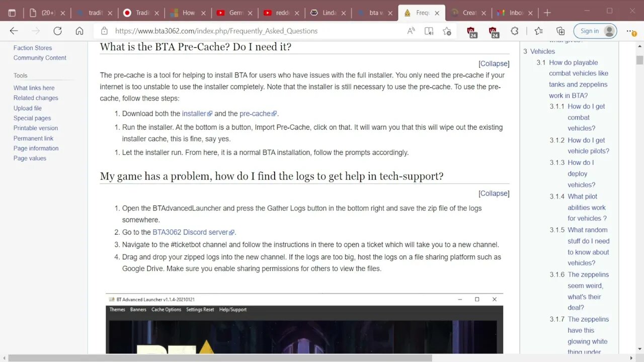Open Permanent link in Tools

click(x=33, y=138)
